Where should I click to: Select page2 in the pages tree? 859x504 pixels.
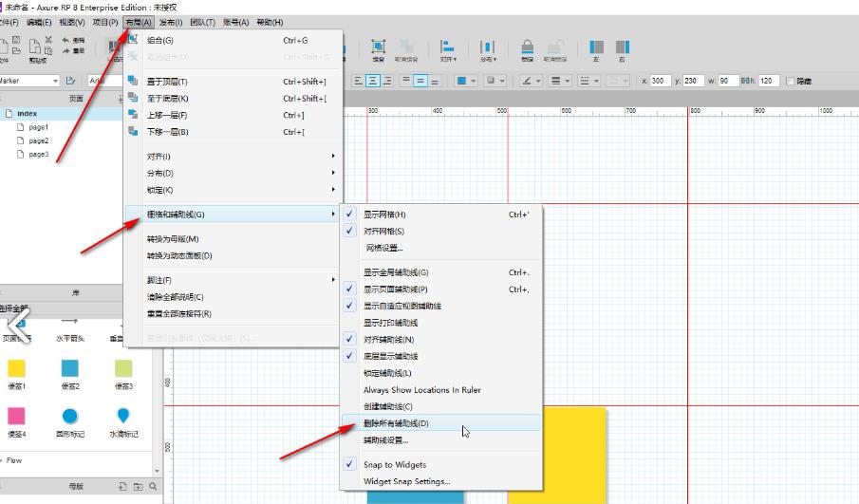tap(38, 140)
